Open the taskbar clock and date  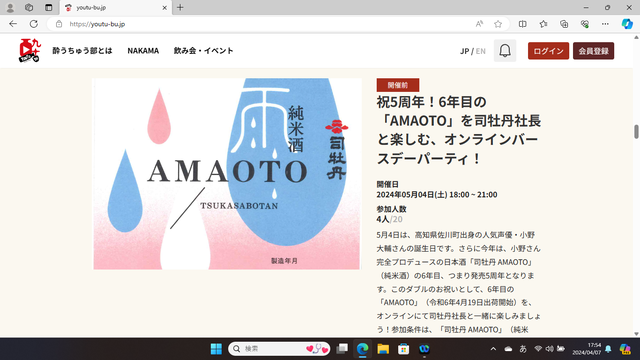(x=587, y=349)
